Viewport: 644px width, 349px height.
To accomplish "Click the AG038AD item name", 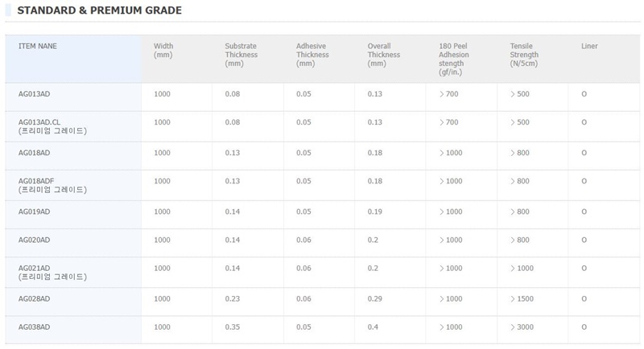I will click(35, 328).
